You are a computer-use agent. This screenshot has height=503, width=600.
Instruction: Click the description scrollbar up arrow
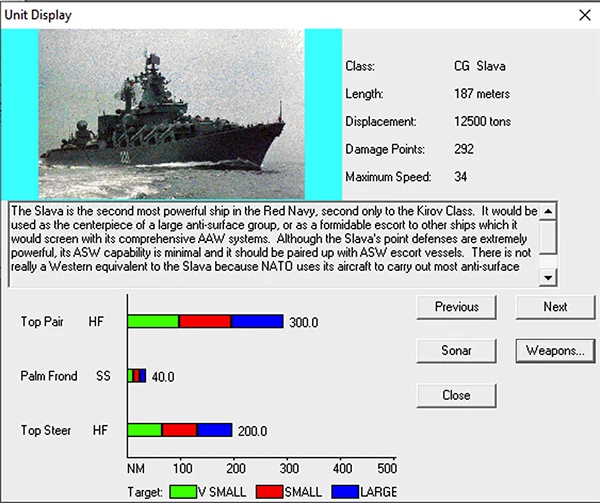[x=548, y=211]
